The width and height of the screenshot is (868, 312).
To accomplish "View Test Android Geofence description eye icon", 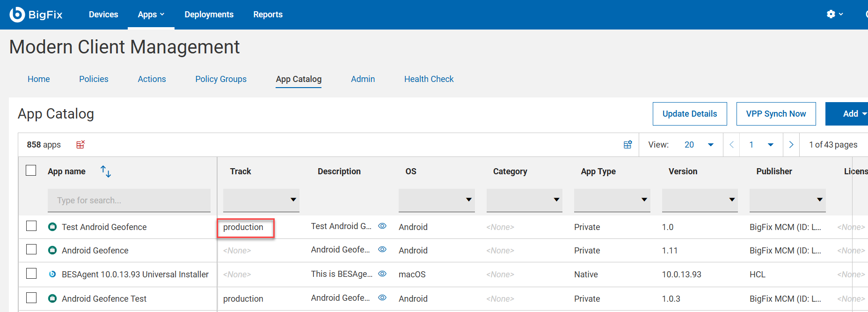I will pyautogui.click(x=382, y=226).
